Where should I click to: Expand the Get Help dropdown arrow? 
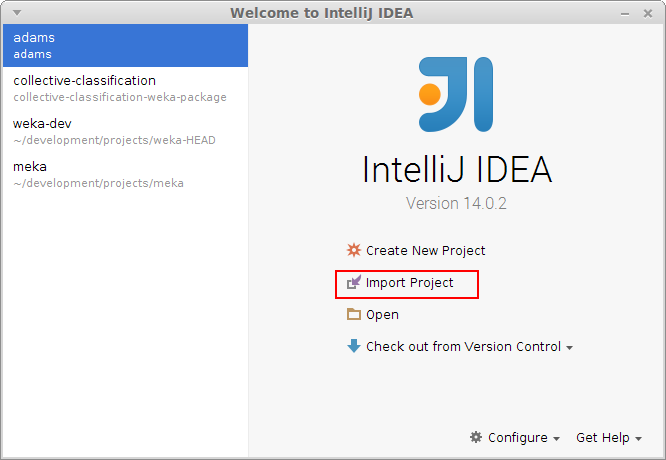[x=639, y=439]
